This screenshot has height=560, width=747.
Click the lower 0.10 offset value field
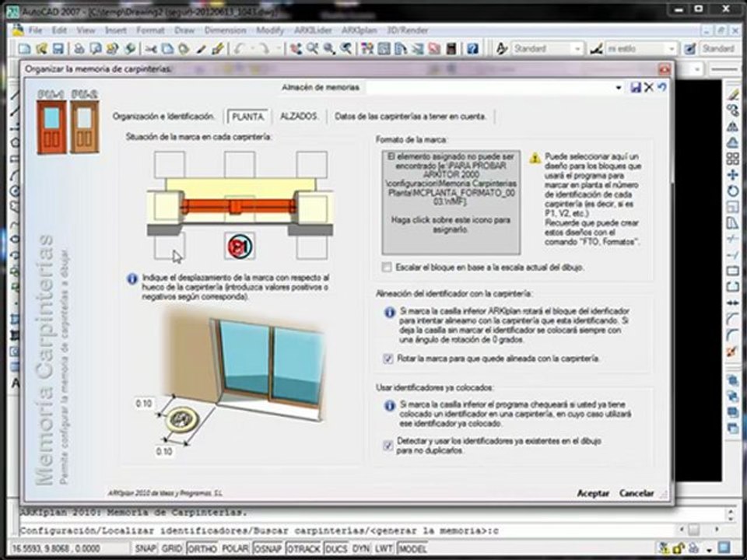point(164,451)
